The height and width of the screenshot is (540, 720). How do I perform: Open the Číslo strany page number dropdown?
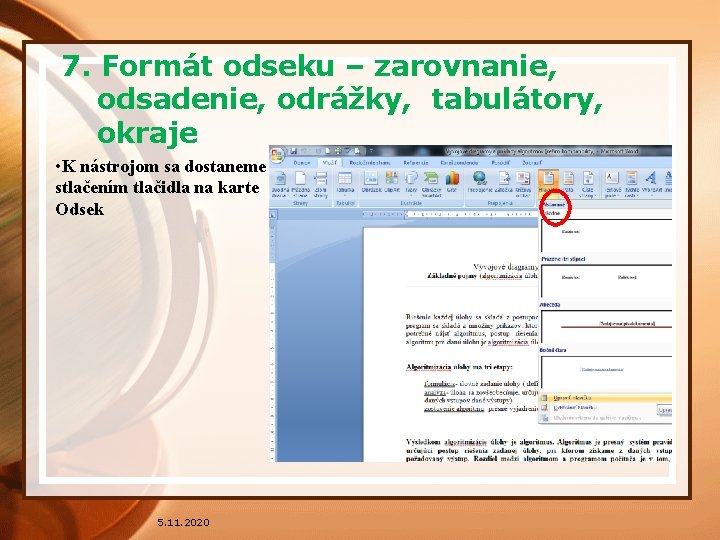[x=587, y=184]
